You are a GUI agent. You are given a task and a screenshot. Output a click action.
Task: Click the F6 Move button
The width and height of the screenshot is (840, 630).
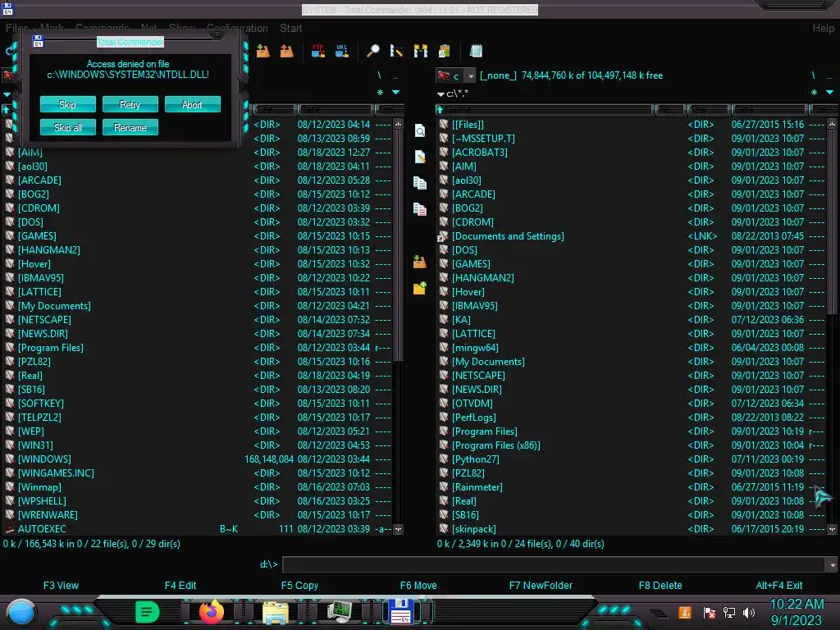tap(418, 586)
